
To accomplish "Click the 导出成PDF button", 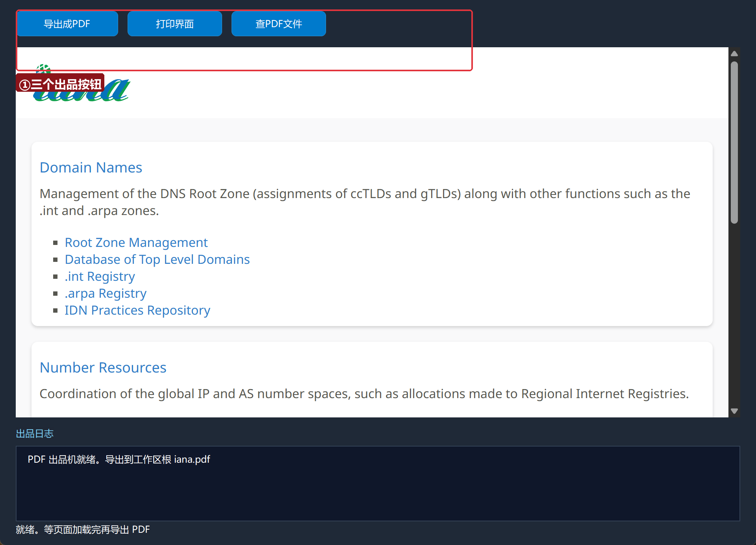I will [x=67, y=24].
